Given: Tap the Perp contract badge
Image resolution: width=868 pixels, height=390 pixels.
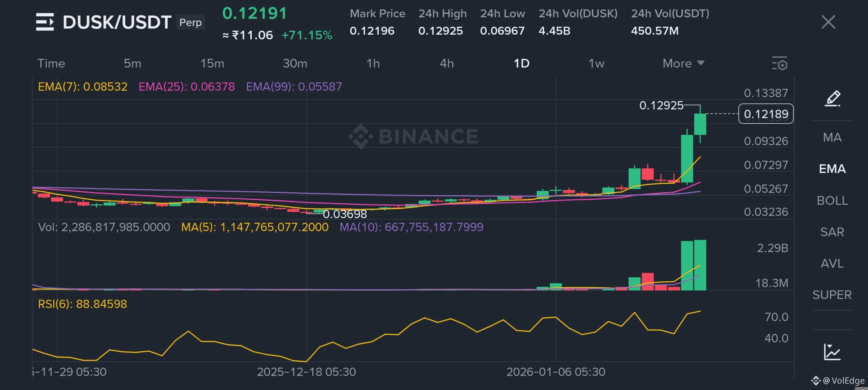Looking at the screenshot, I should [x=191, y=22].
